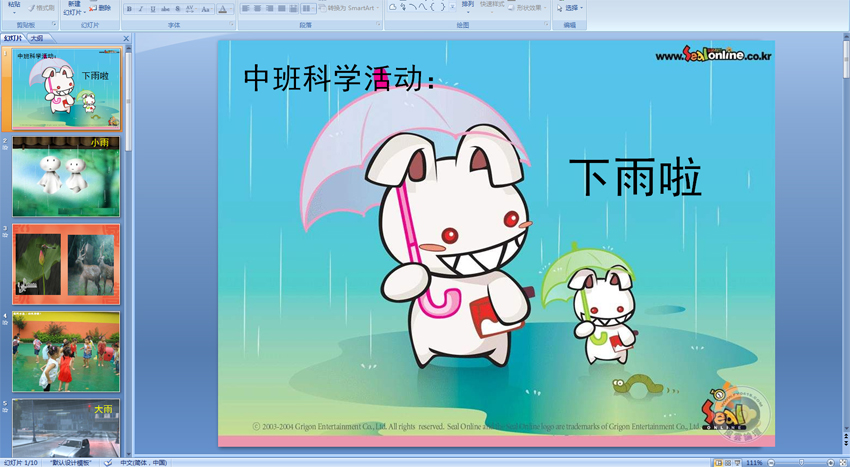Viewport: 850px width, 467px height.
Task: Select slide 1 thumbnail 下雨啦
Action: click(66, 88)
